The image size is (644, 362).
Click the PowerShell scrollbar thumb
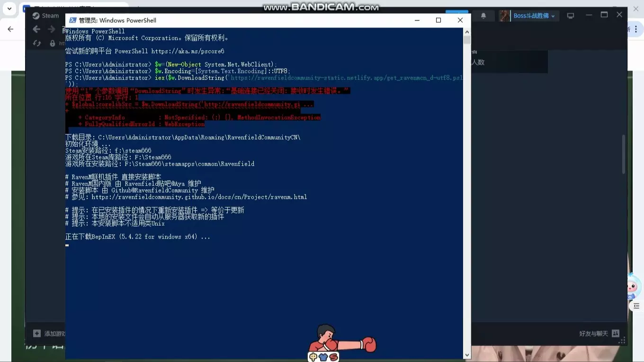tap(467, 40)
